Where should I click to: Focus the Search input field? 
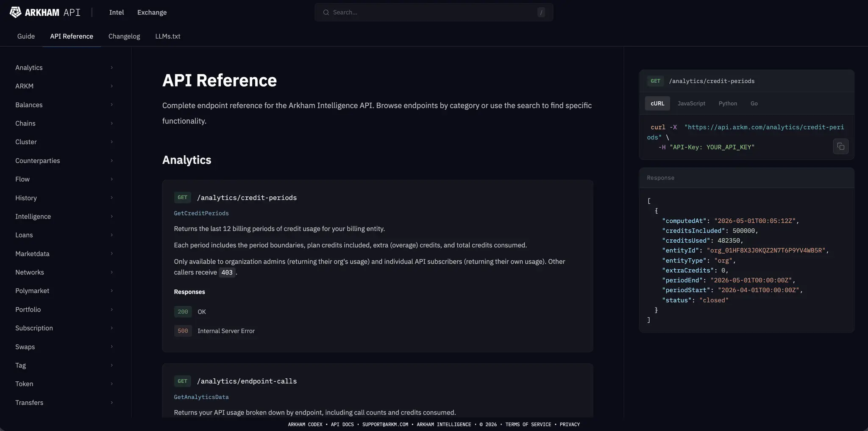[x=434, y=12]
